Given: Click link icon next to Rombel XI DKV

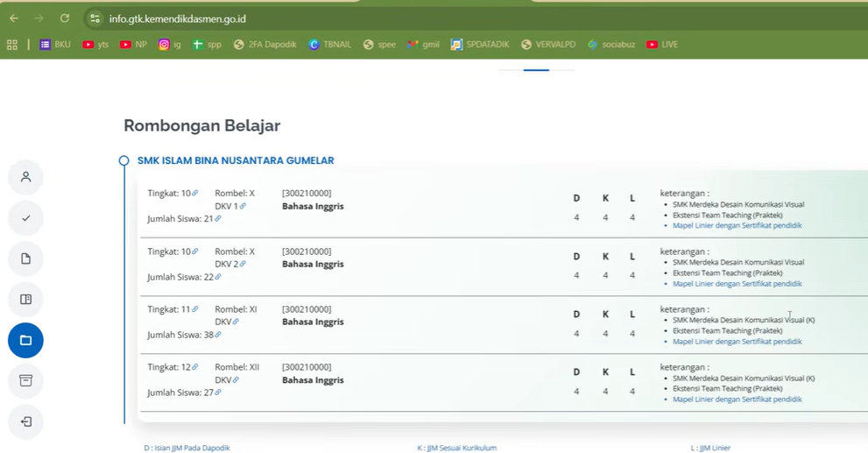Looking at the screenshot, I should click(236, 322).
